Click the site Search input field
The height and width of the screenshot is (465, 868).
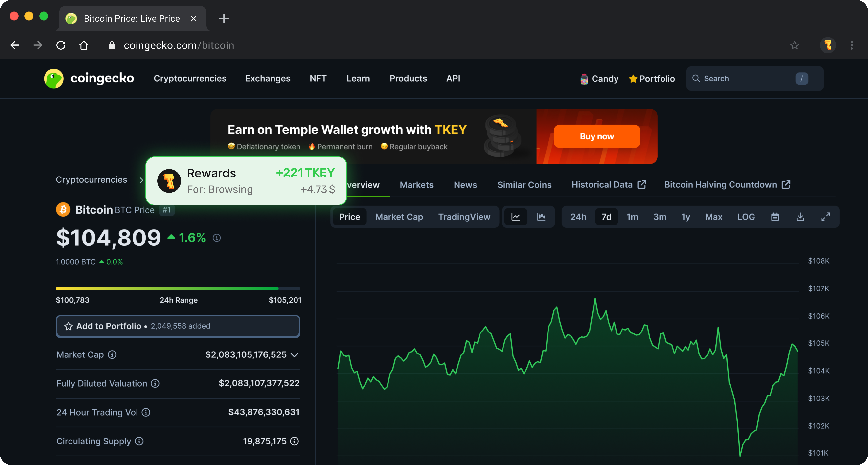pyautogui.click(x=755, y=79)
